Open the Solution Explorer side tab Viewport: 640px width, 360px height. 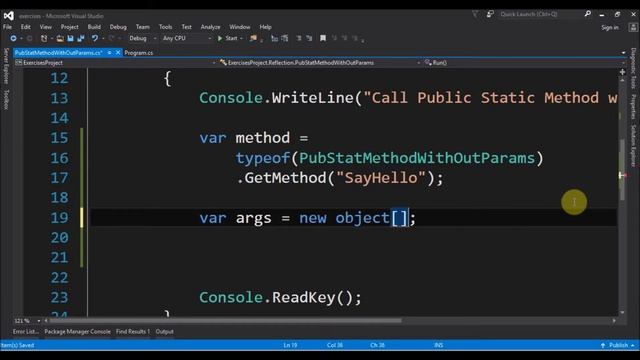coord(633,146)
